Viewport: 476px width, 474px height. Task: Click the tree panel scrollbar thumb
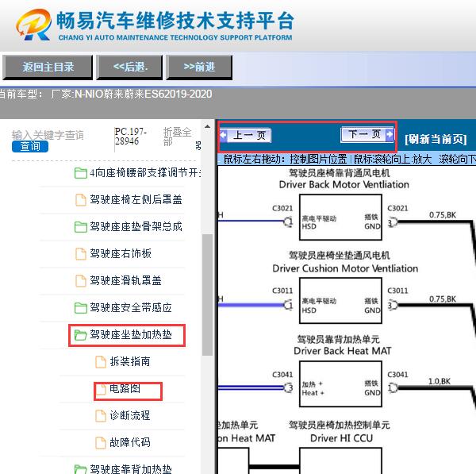(207, 295)
